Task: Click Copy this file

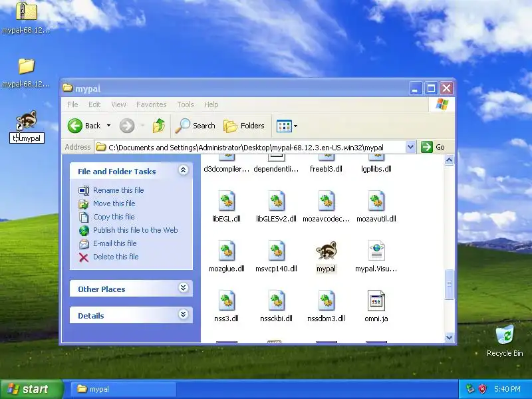Action: click(114, 217)
